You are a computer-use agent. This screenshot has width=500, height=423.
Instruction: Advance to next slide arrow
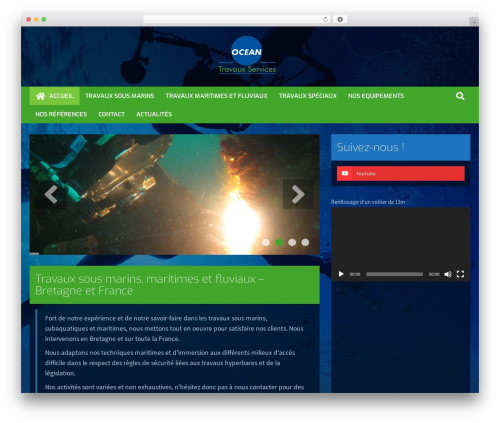(x=298, y=194)
